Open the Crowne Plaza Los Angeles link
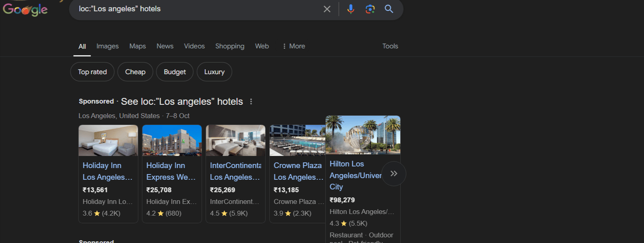 tap(298, 171)
